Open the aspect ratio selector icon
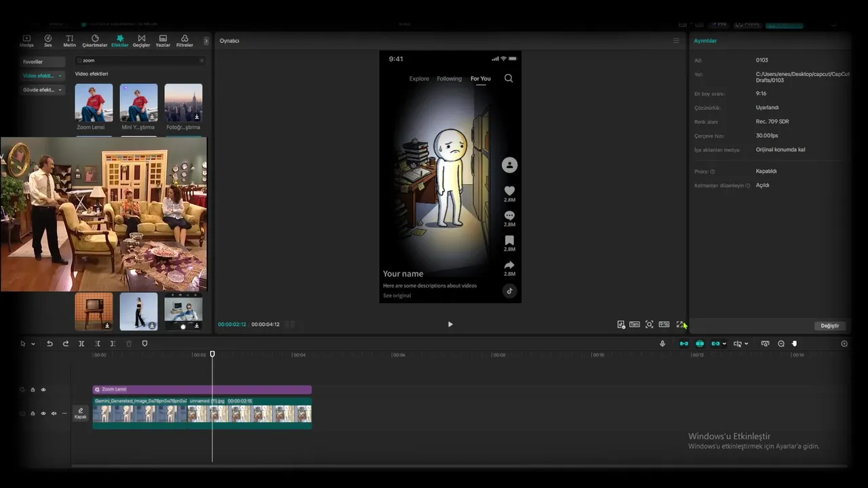 (664, 325)
